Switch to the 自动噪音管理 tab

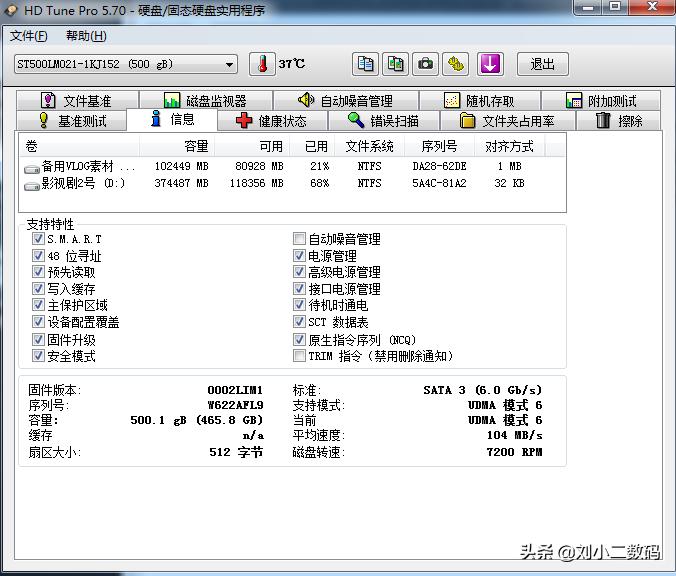pos(346,101)
